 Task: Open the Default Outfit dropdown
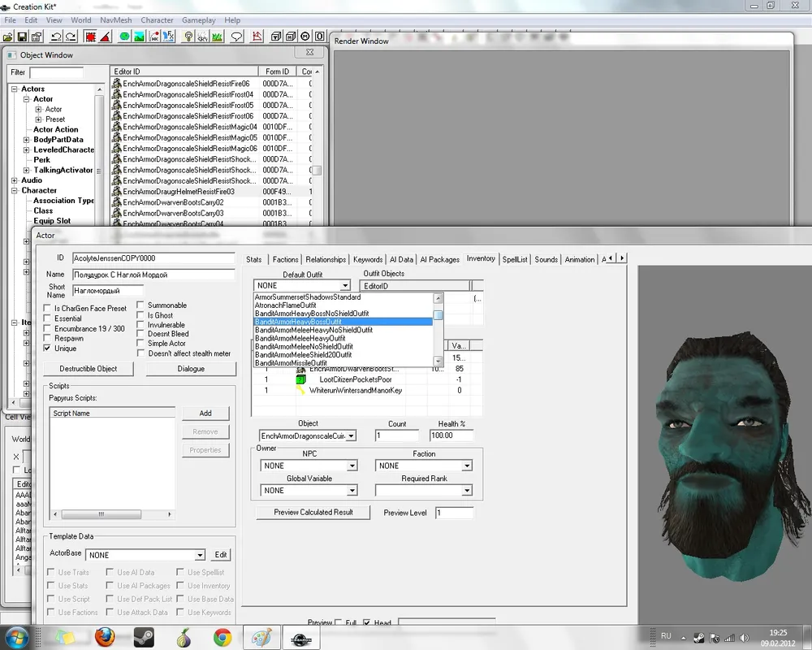(345, 286)
